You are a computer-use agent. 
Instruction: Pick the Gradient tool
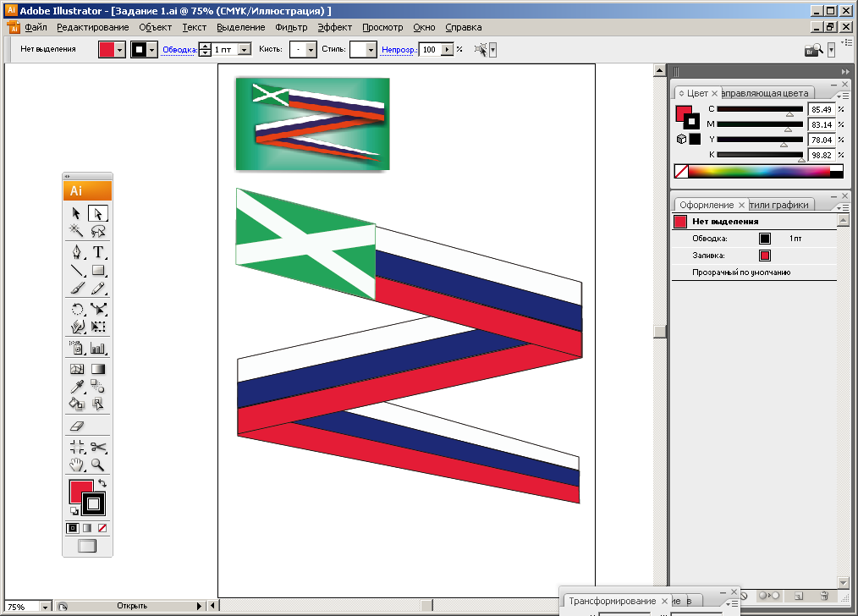[x=98, y=369]
